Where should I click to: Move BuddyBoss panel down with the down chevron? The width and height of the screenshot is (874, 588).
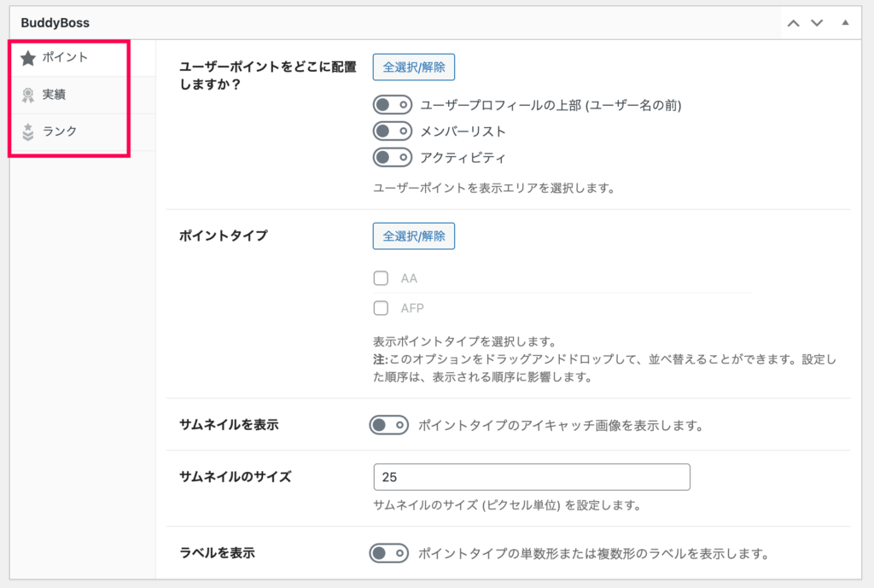817,23
